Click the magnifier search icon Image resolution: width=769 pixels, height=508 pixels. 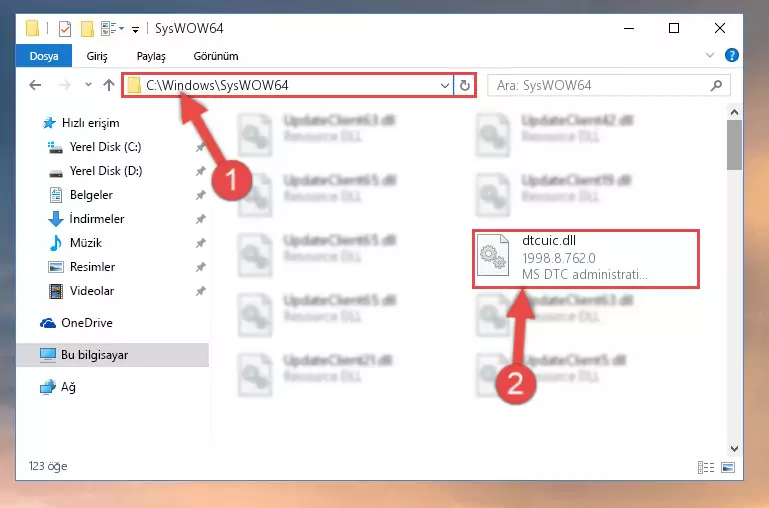coord(716,85)
